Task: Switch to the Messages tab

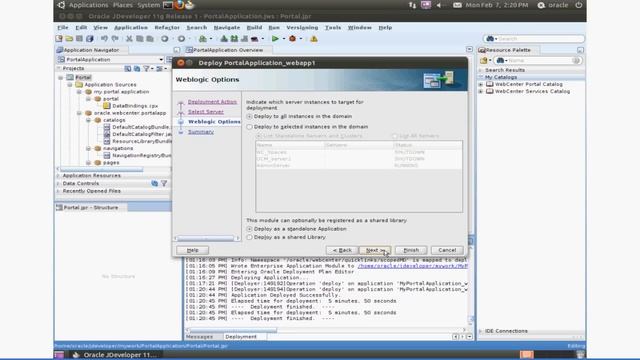Action: 200,337
